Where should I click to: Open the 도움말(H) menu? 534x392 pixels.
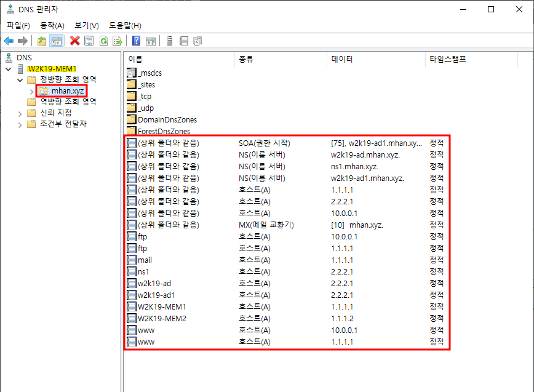click(x=125, y=26)
